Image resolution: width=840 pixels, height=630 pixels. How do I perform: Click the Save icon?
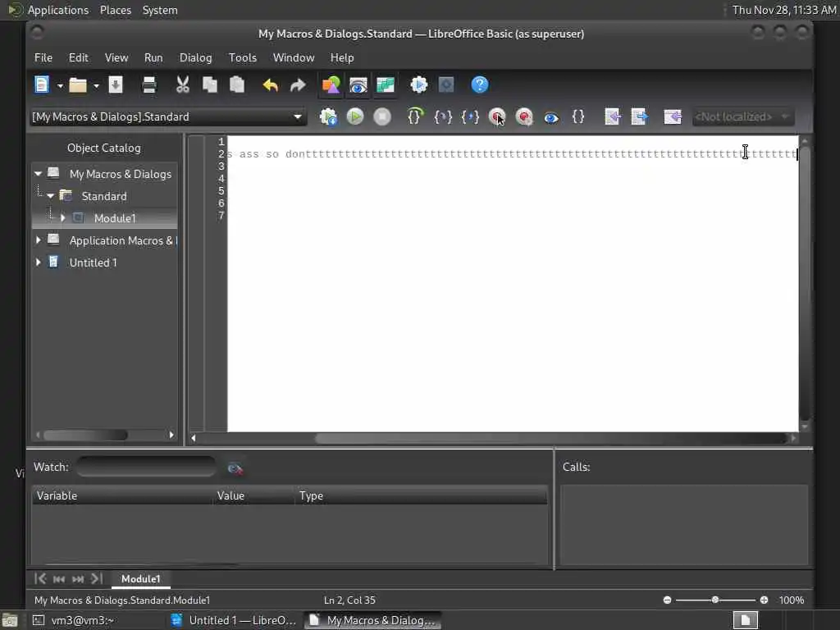[116, 84]
